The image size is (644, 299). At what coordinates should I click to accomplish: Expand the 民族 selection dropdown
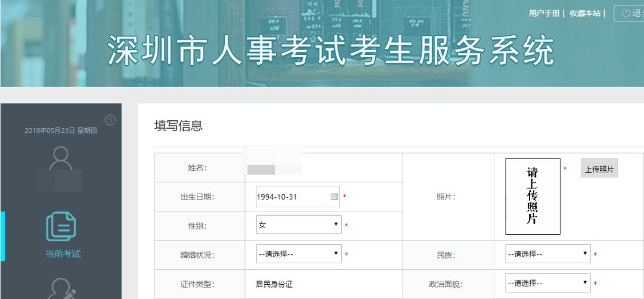coord(548,254)
